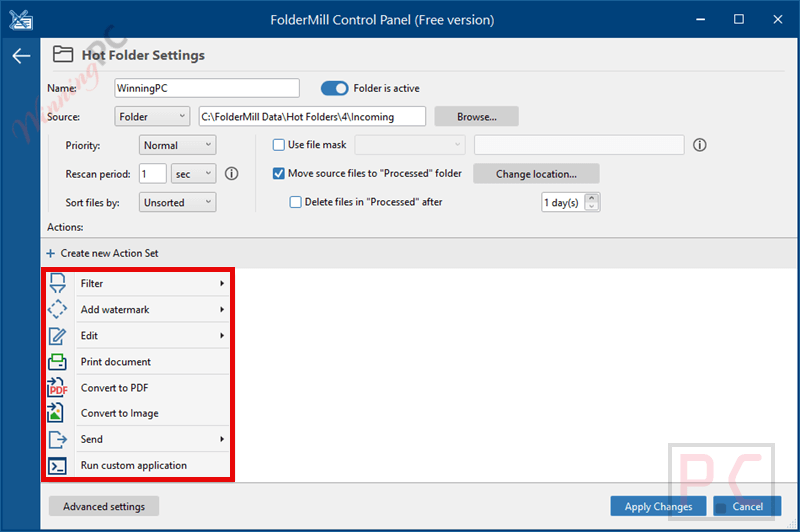
Task: Choose Run custom application action
Action: tap(138, 465)
